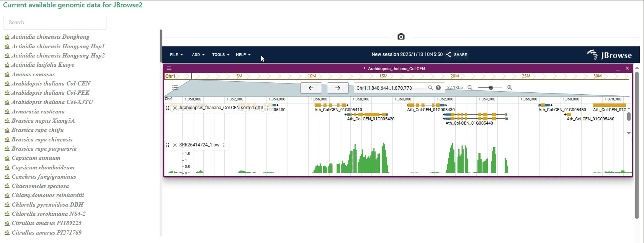
Task: Expand the ADD dropdown menu
Action: 198,55
